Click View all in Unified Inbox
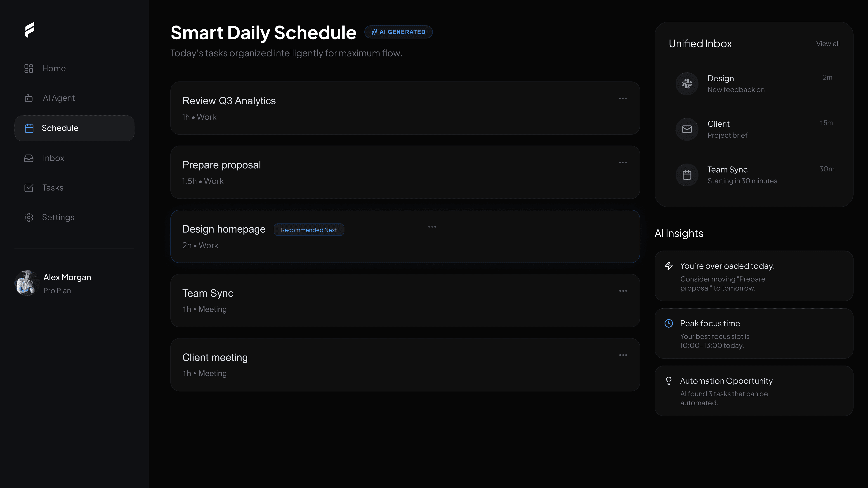The height and width of the screenshot is (488, 868). pos(828,44)
